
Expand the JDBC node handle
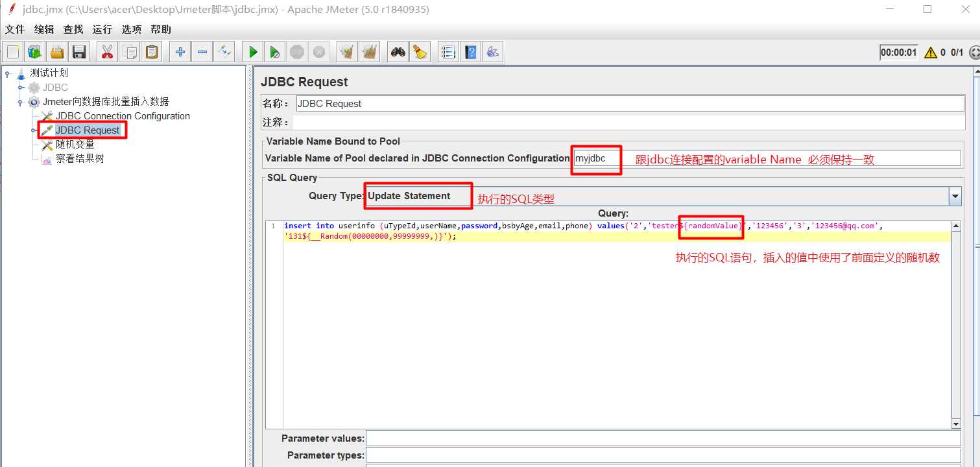point(21,87)
